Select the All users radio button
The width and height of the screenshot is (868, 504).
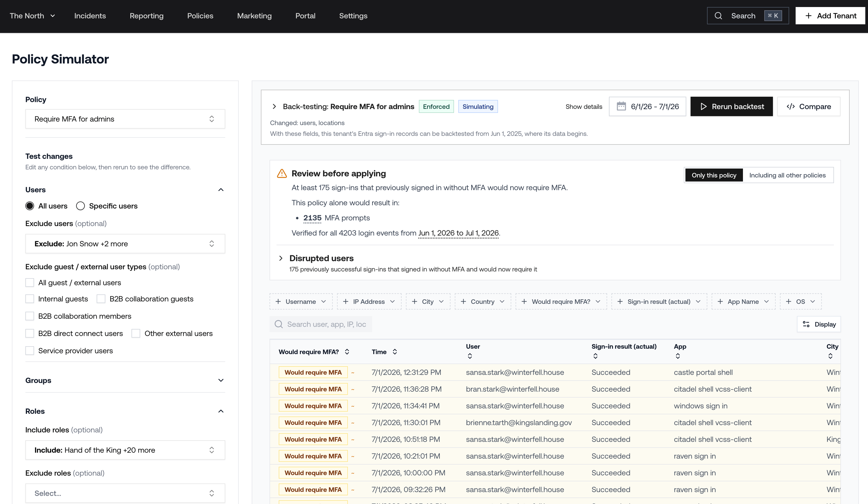coord(30,206)
